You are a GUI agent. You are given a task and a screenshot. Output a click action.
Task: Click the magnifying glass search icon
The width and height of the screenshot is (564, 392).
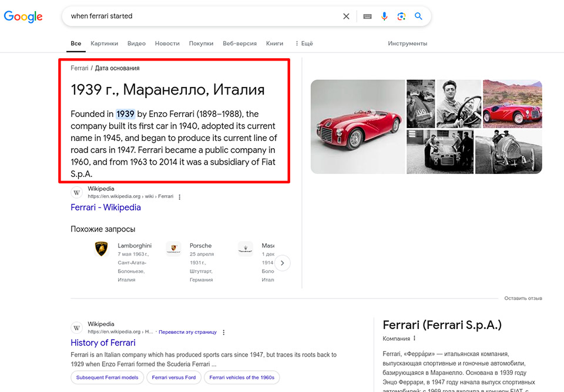[x=418, y=16]
